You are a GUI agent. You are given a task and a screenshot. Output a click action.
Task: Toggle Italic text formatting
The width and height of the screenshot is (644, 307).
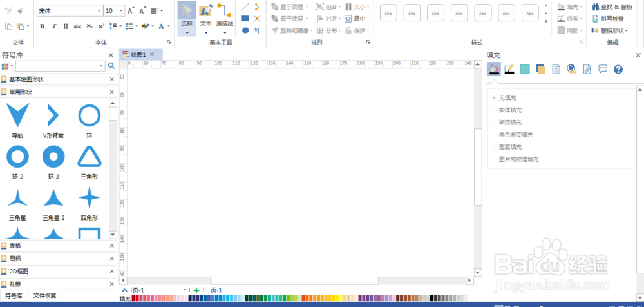point(54,26)
